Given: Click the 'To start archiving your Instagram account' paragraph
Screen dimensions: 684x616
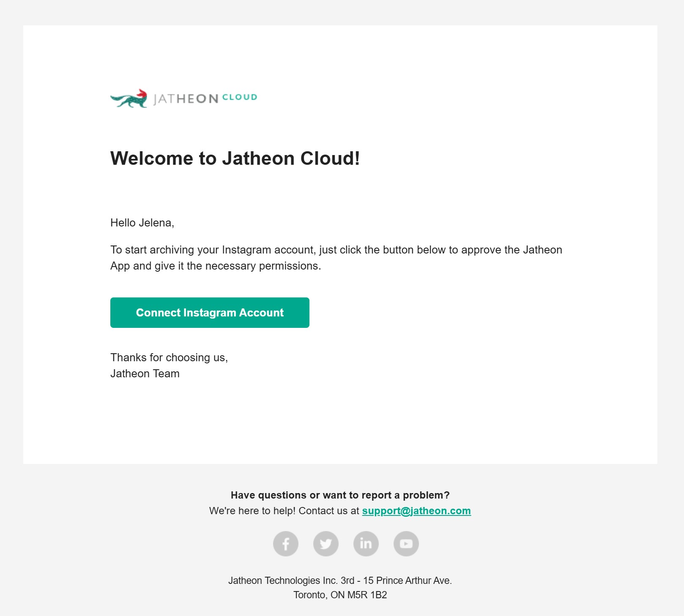Looking at the screenshot, I should pos(337,258).
